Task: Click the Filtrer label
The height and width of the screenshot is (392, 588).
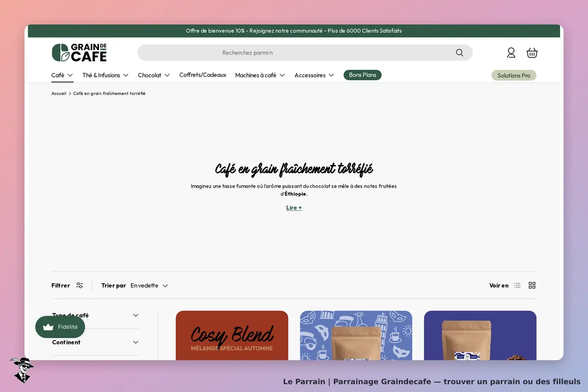Action: pyautogui.click(x=61, y=285)
